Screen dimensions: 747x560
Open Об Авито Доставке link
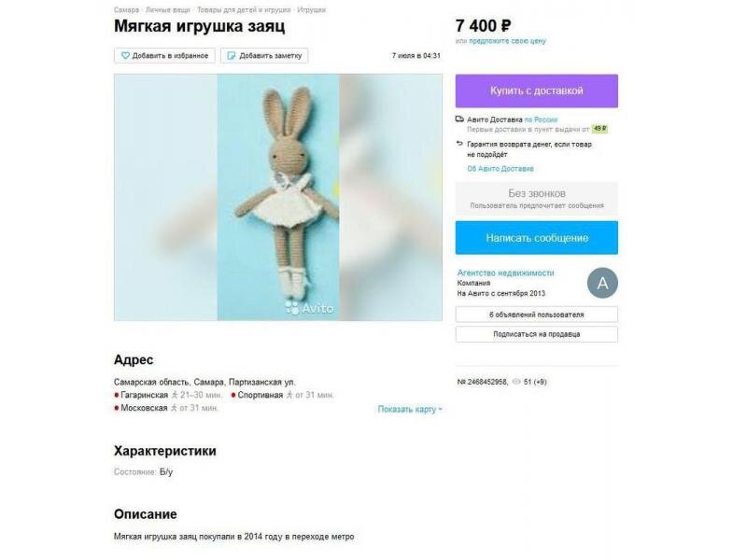click(x=500, y=169)
